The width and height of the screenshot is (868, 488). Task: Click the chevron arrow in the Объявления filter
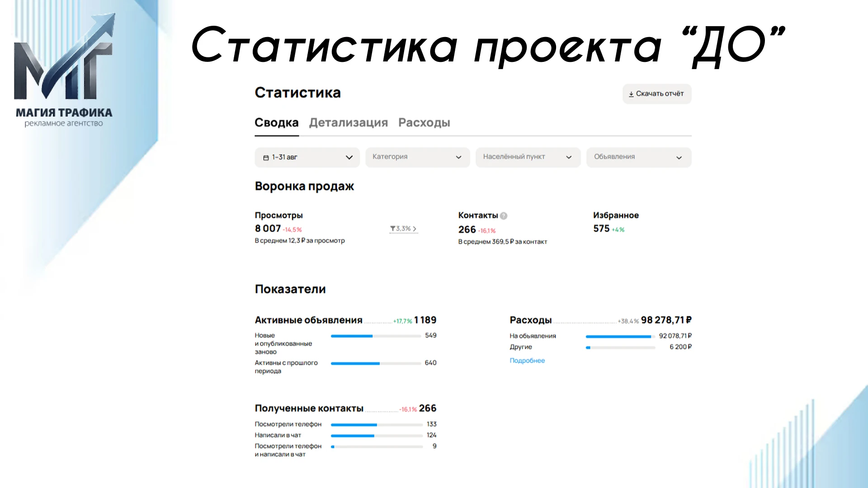pyautogui.click(x=679, y=158)
